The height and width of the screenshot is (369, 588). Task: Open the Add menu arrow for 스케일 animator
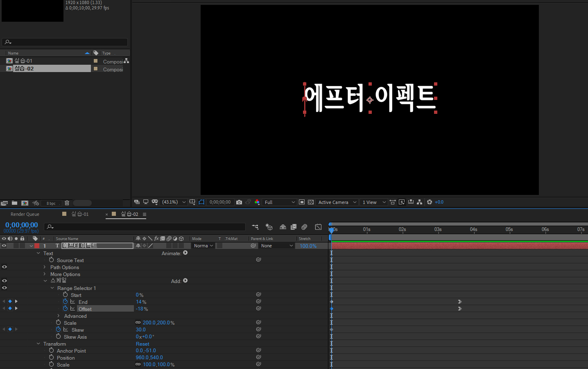[185, 281]
